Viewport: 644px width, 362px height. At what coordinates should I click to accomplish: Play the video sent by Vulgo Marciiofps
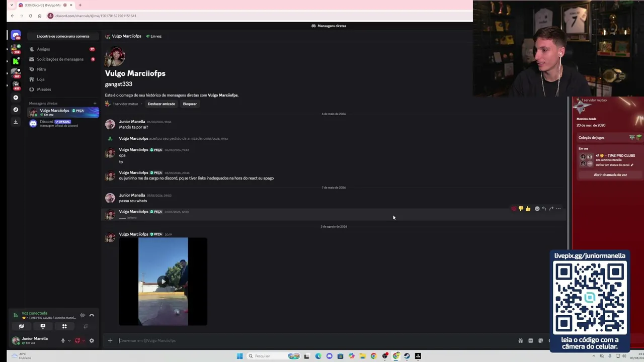(163, 282)
